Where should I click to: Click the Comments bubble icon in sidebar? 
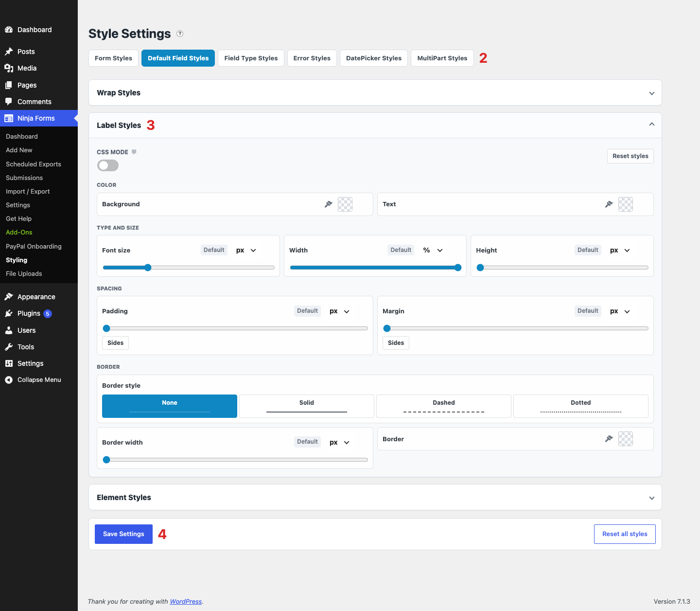(x=9, y=102)
